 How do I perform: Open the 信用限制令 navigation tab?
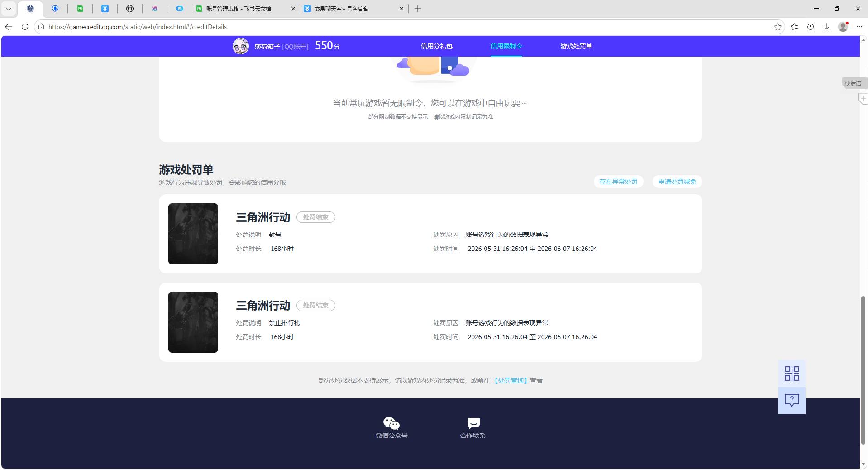pos(506,46)
